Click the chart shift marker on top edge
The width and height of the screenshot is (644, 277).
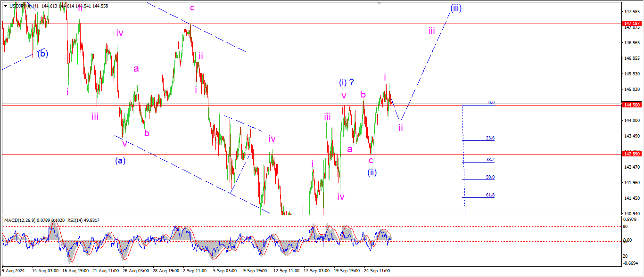(379, 3)
